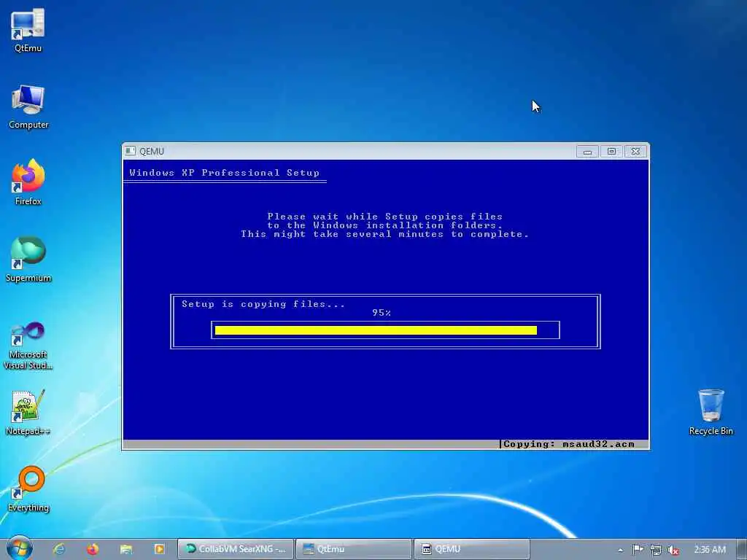The width and height of the screenshot is (747, 560).
Task: Switch to the QtEmu taskbar window
Action: (x=354, y=549)
